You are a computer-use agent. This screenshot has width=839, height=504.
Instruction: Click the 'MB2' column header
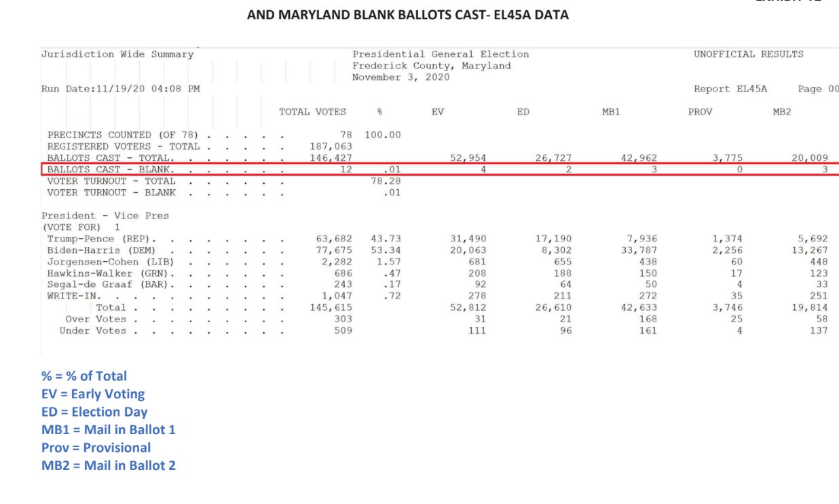pos(782,112)
